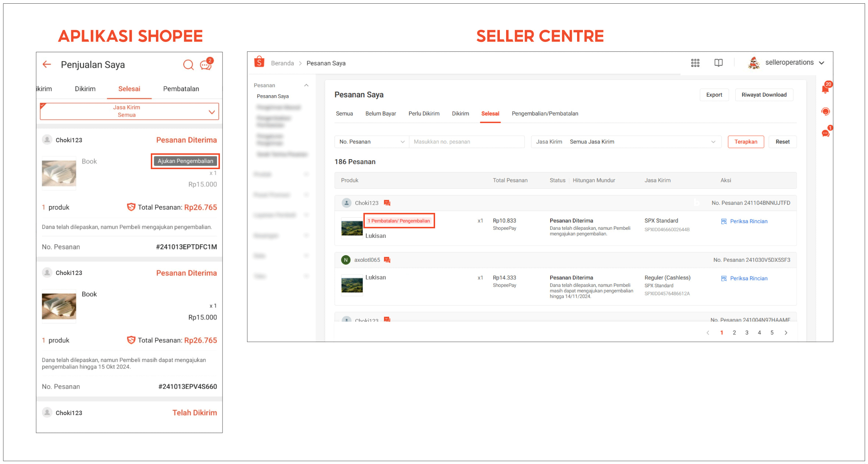This screenshot has width=868, height=464.
Task: Open notifications bell with 20 badge
Action: pos(825,89)
